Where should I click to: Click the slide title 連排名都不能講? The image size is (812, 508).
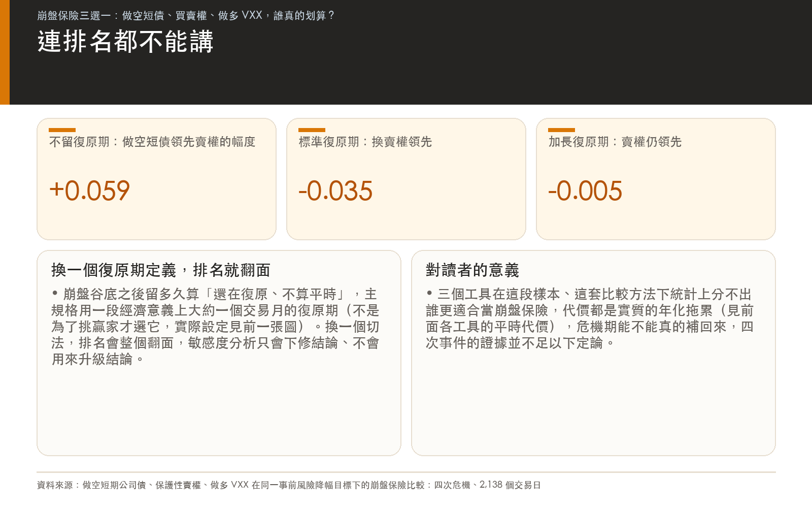tap(125, 42)
